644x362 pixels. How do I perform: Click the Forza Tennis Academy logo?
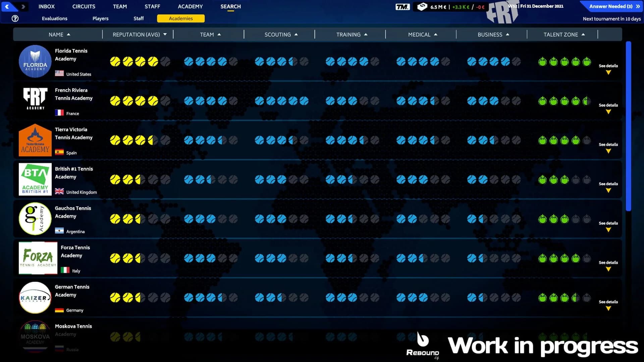coord(38,258)
